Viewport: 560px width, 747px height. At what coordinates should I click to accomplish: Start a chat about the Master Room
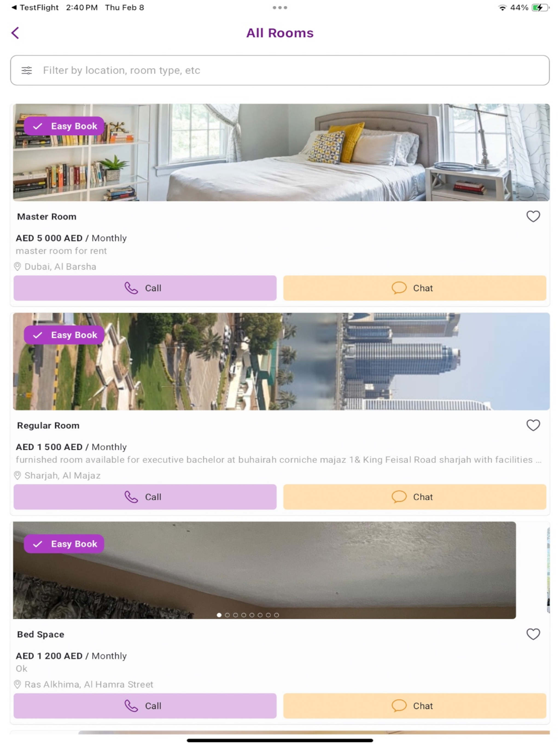415,288
